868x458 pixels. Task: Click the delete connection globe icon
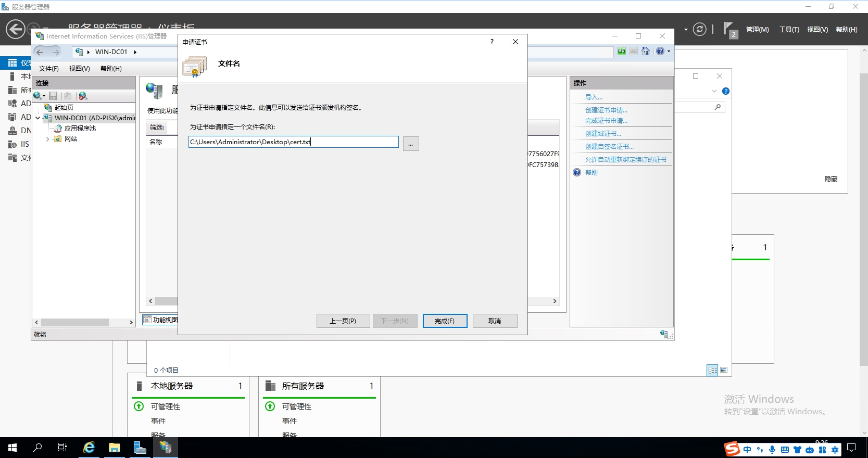tap(83, 96)
